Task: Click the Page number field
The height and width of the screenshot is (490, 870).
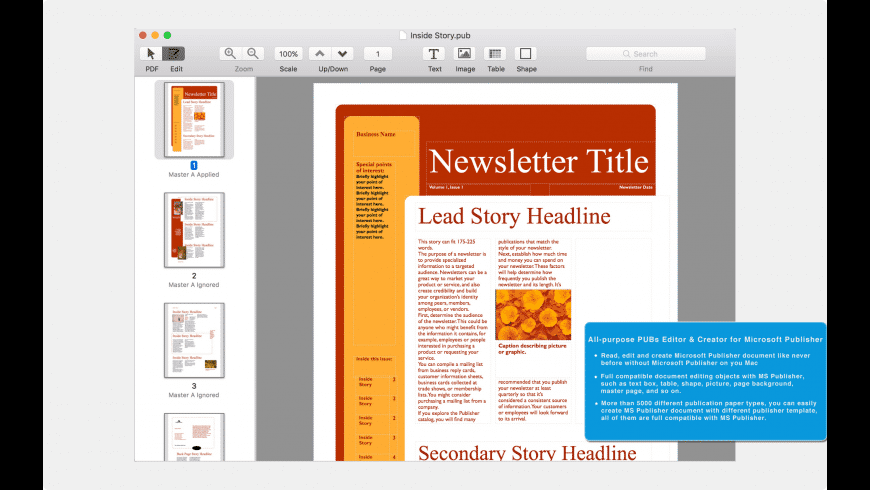Action: [378, 54]
